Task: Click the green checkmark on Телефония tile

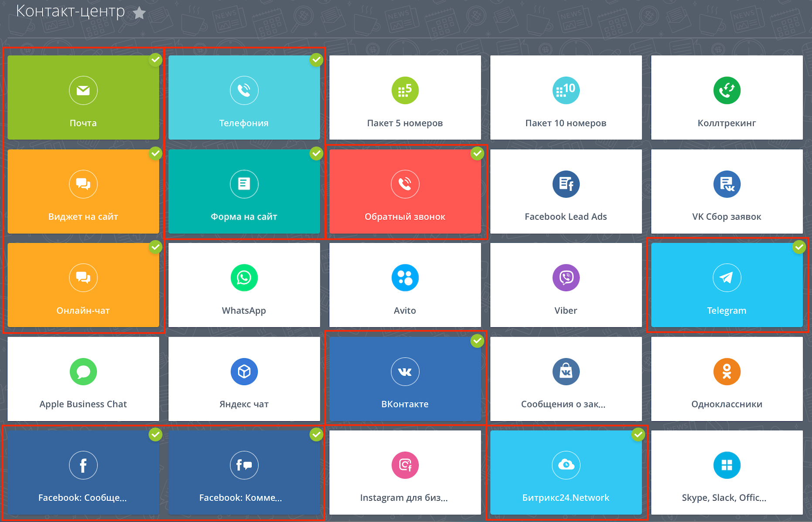Action: 316,60
